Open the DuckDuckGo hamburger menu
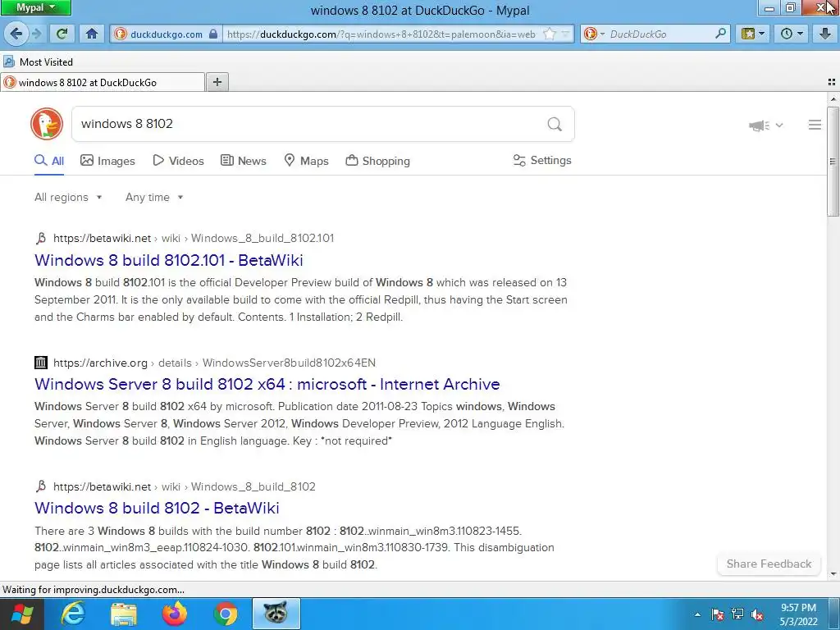 tap(815, 125)
